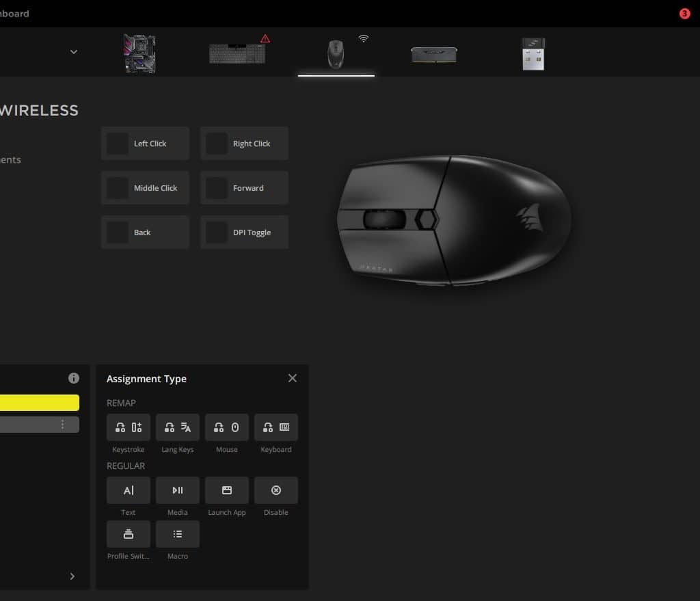Select the Mouse remap assignment icon
Screen dimensions: 700x601
(227, 427)
